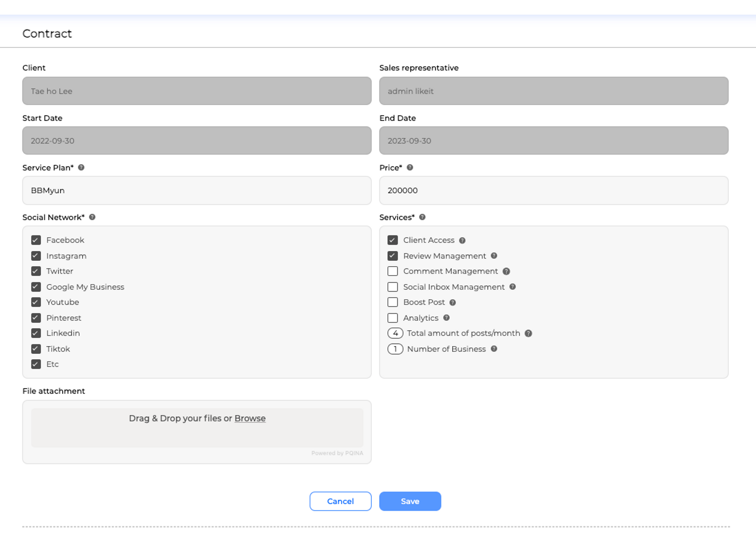The height and width of the screenshot is (544, 756).
Task: Click the help icon beside Service Plan
Action: (x=81, y=167)
